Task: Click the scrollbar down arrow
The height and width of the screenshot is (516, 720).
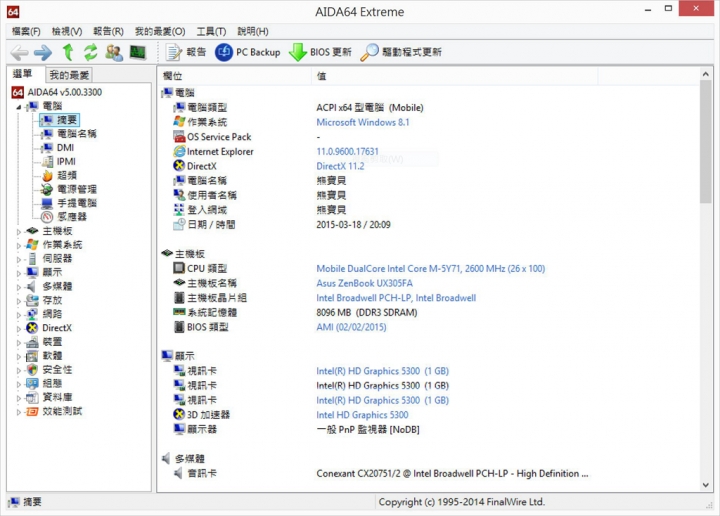Action: coord(706,485)
